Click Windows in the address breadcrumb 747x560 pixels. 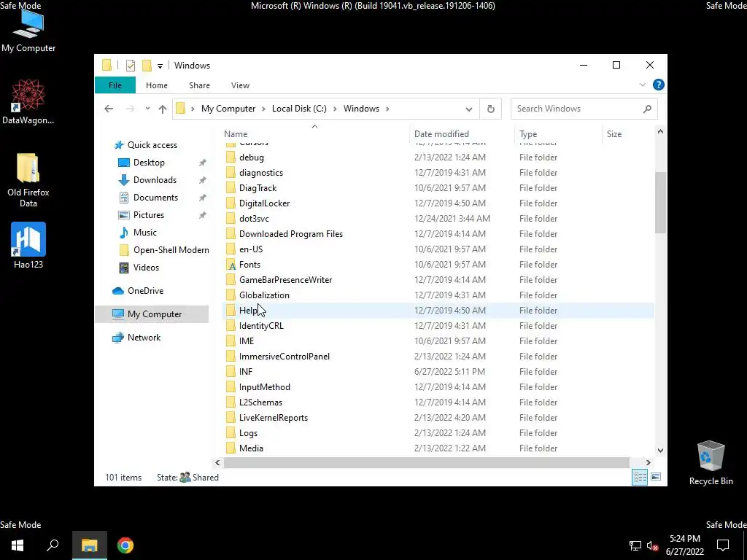(x=361, y=109)
